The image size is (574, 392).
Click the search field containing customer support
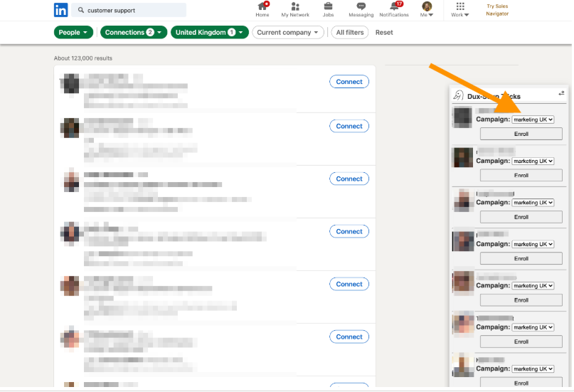(x=129, y=10)
